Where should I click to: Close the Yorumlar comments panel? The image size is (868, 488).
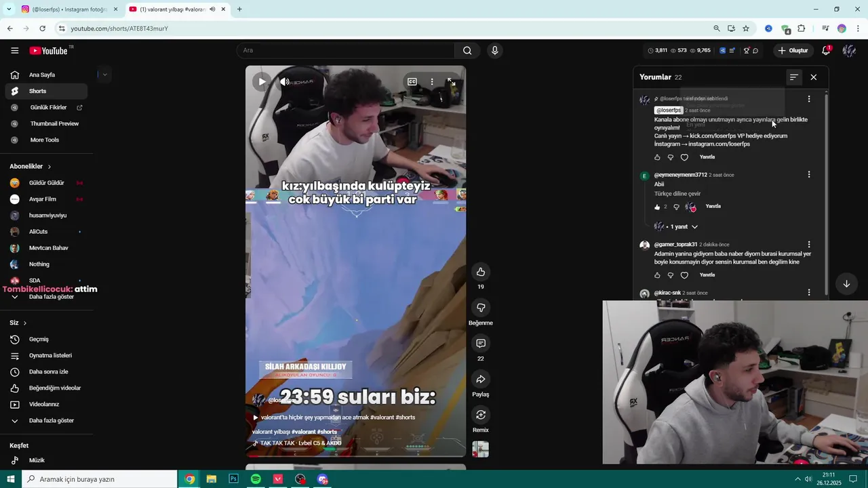814,77
